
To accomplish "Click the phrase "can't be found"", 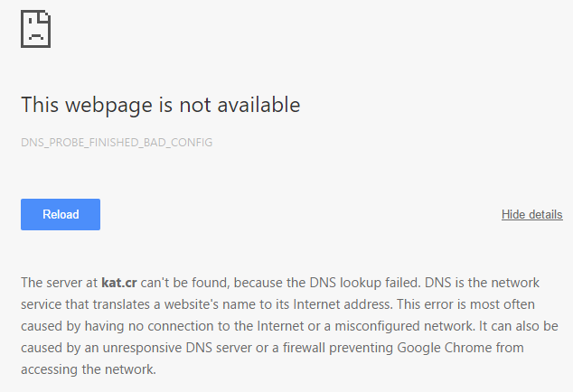I will point(181,282).
